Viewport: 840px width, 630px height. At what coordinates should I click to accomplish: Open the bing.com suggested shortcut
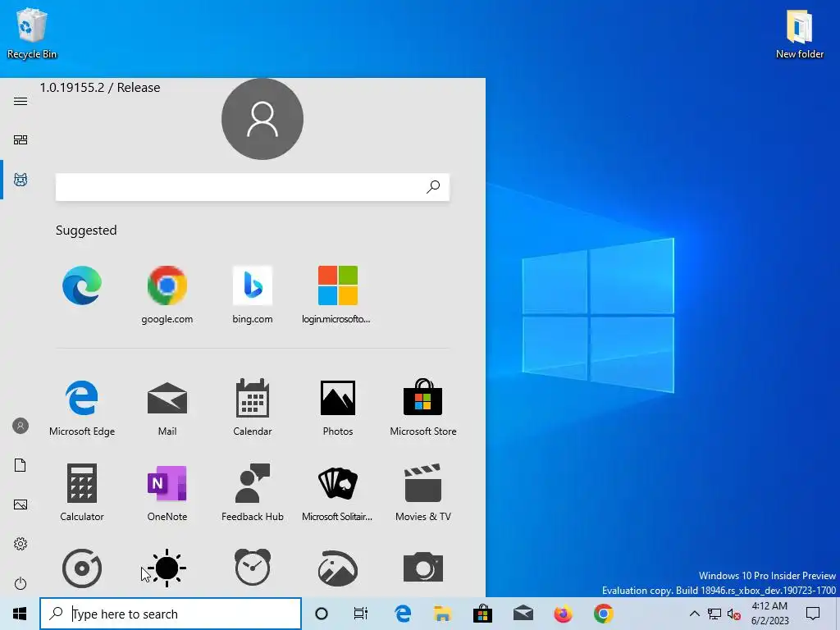click(x=253, y=294)
